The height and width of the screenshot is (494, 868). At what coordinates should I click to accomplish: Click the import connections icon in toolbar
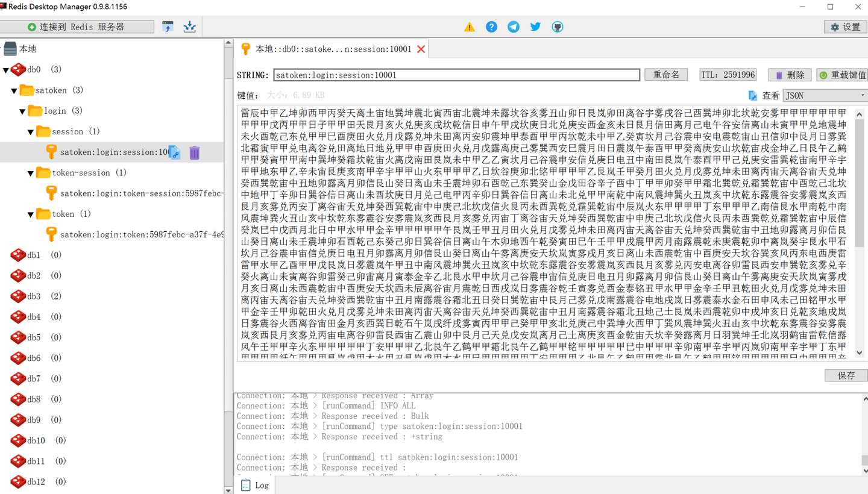tap(168, 27)
